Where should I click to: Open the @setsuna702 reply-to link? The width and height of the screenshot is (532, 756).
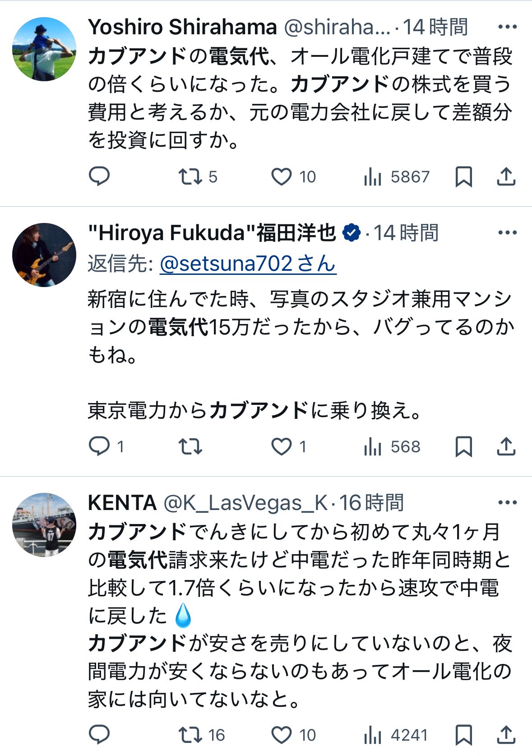coord(248,264)
